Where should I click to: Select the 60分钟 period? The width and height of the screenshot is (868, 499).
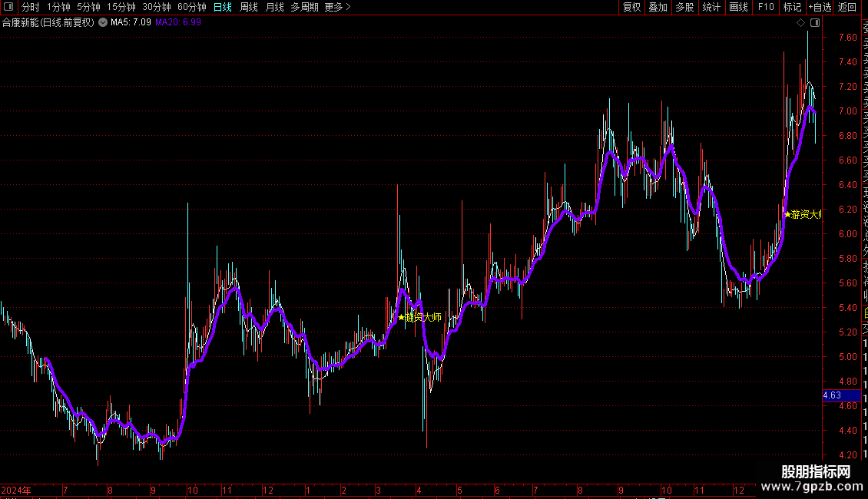click(191, 7)
